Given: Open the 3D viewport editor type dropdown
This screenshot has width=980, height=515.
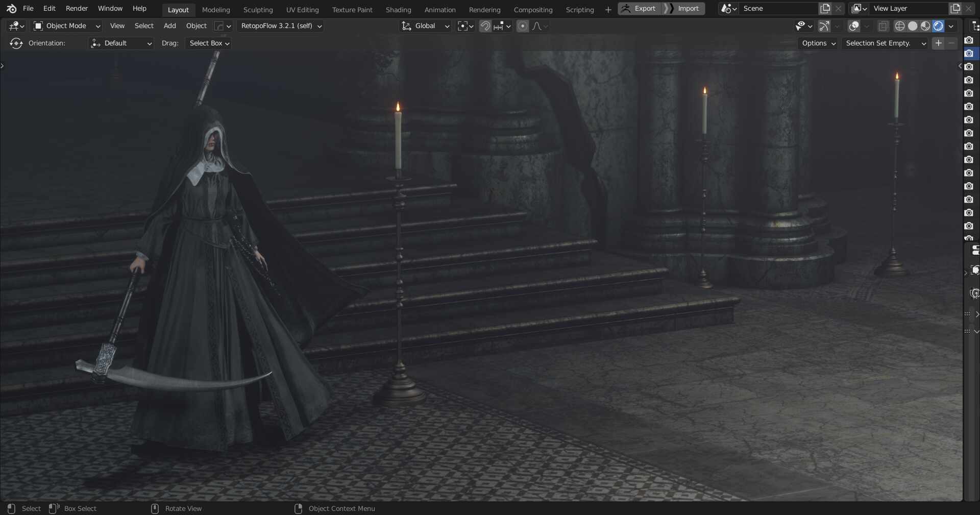Looking at the screenshot, I should (16, 26).
